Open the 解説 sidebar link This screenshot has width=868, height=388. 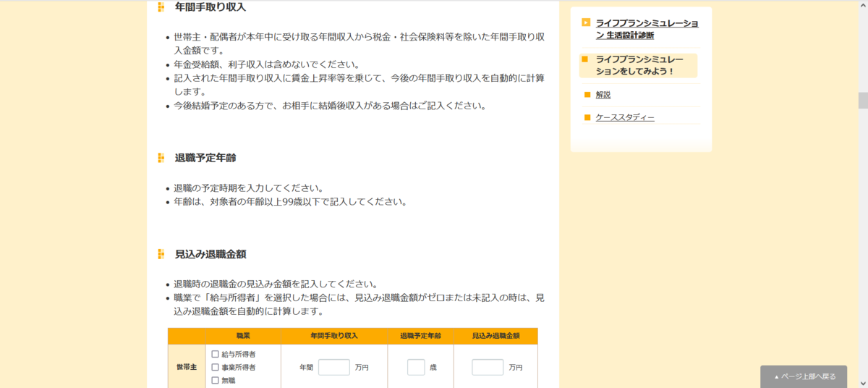pos(603,95)
